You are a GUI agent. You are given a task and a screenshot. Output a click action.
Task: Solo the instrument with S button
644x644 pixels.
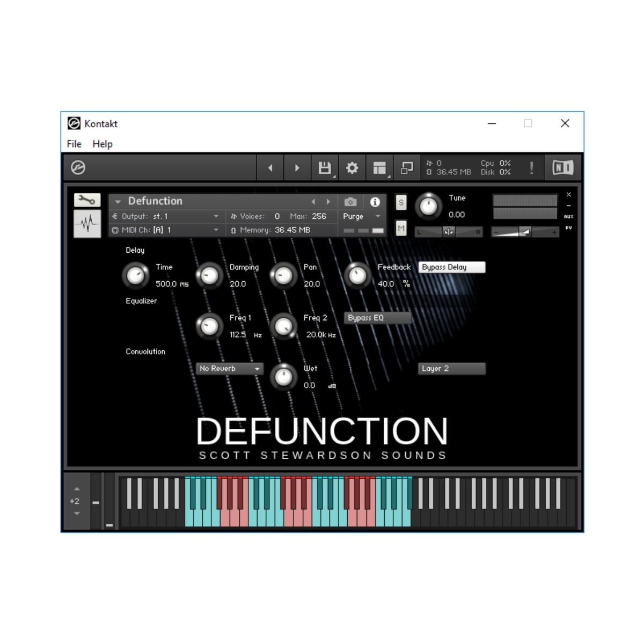click(x=401, y=202)
